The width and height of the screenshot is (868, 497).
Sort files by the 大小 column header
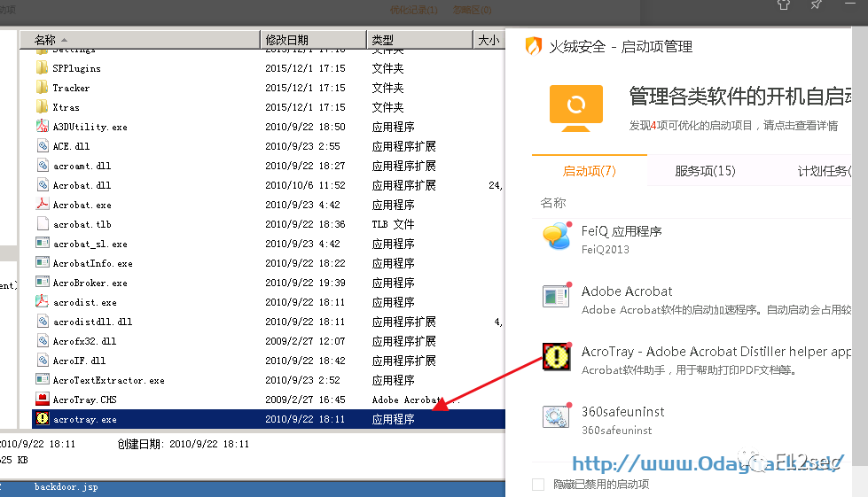click(x=489, y=40)
